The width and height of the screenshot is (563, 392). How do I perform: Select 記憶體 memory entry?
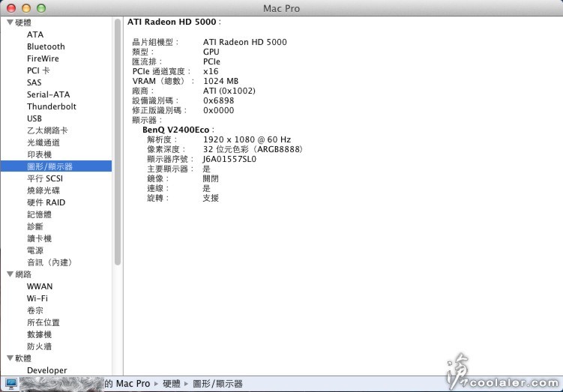click(39, 214)
